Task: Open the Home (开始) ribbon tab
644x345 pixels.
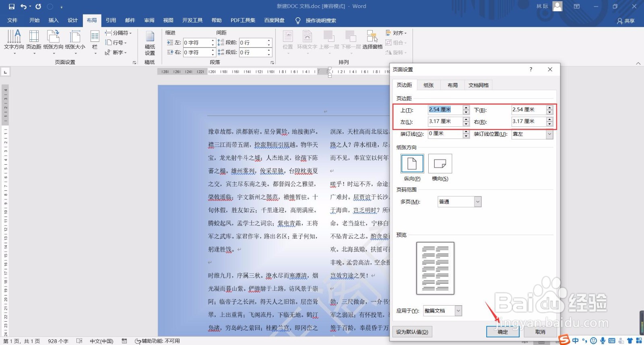Action: pos(34,21)
